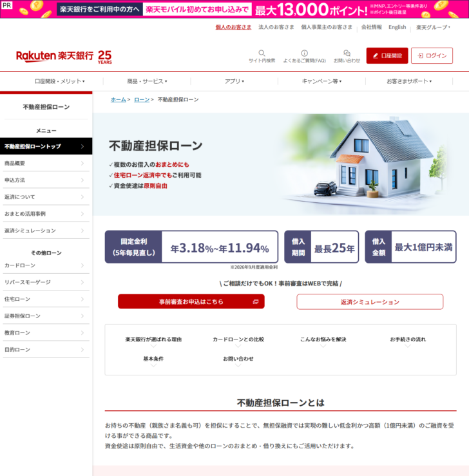Expand 商品・サービス menu

pyautogui.click(x=147, y=81)
